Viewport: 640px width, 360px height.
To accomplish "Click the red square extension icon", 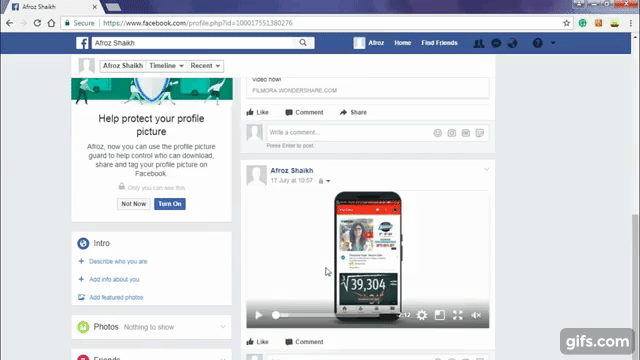I will 598,23.
